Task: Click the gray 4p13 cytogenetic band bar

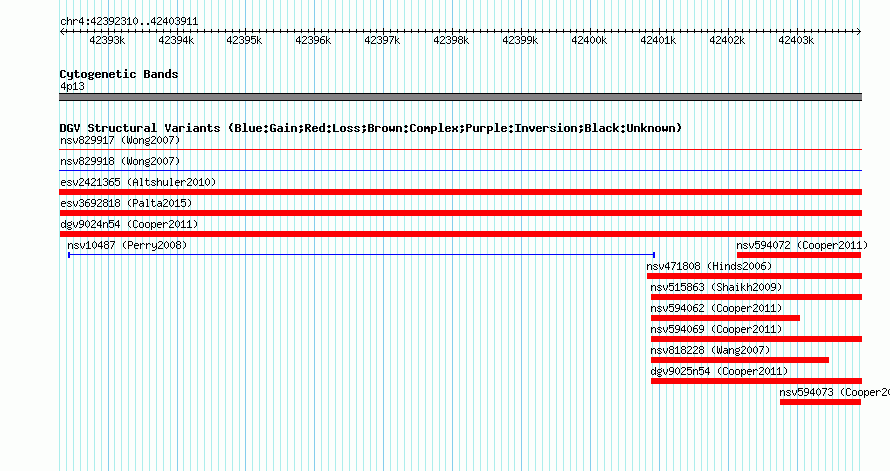Action: 460,97
